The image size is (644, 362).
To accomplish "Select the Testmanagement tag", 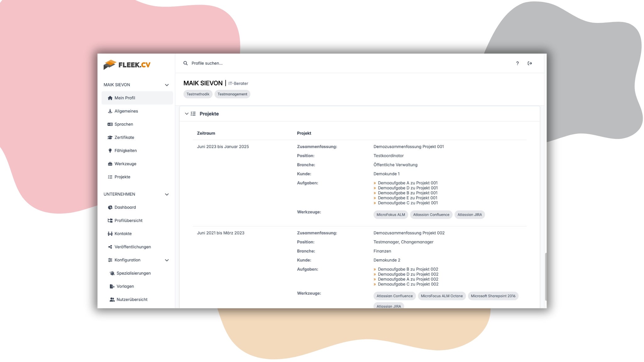I will [232, 94].
